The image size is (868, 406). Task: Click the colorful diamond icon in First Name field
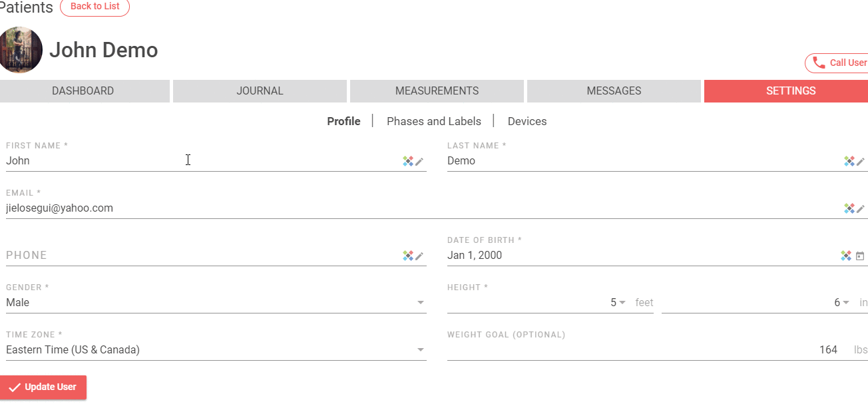408,161
